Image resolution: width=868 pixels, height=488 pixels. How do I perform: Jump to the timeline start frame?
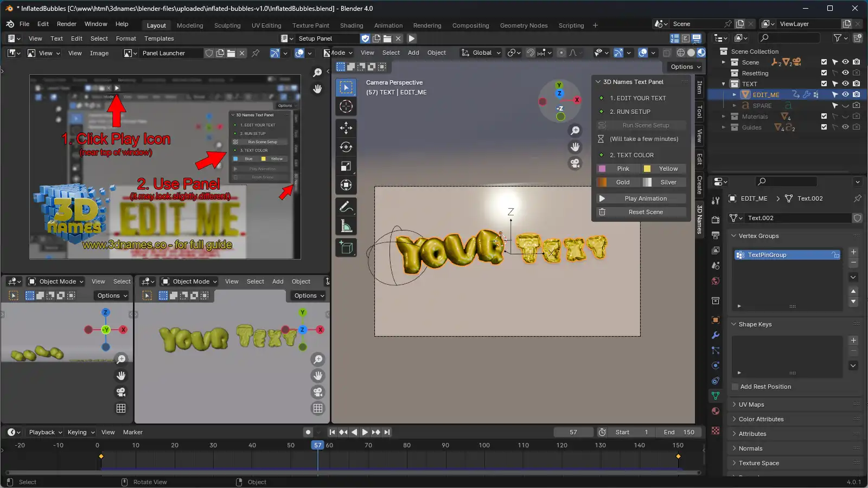pos(332,432)
